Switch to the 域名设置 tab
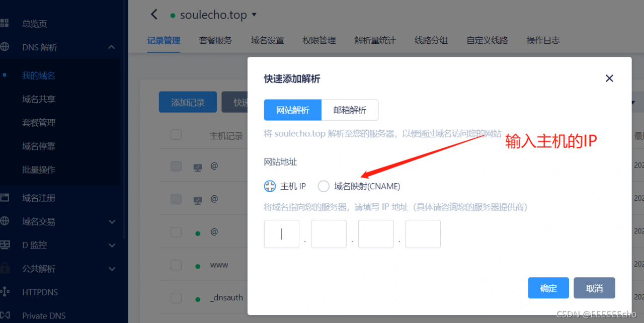The height and width of the screenshot is (323, 644). 267,40
